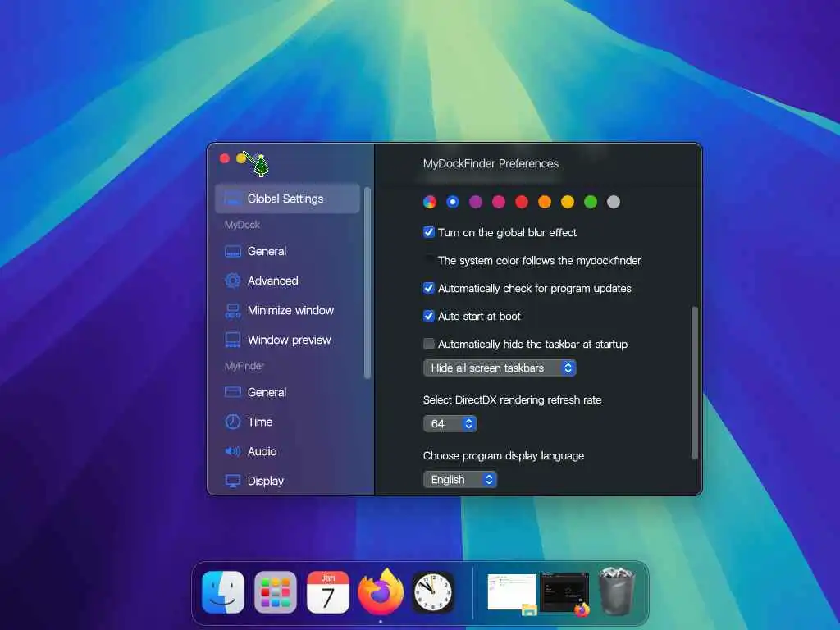The height and width of the screenshot is (630, 840).
Task: Open the Time settings section
Action: pyautogui.click(x=287, y=422)
